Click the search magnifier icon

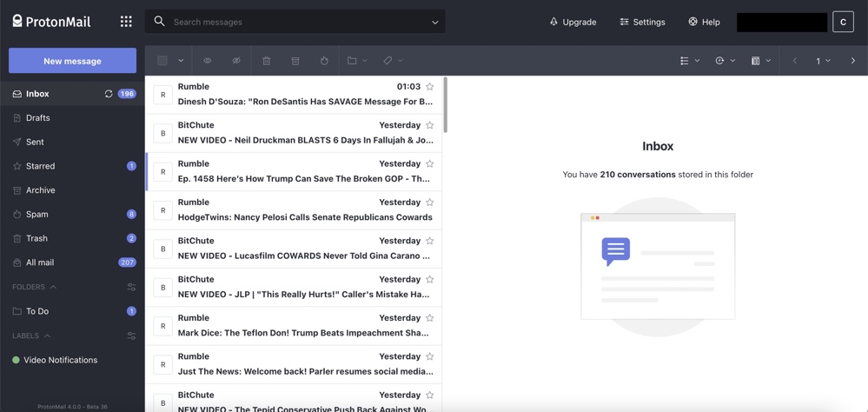tap(159, 21)
